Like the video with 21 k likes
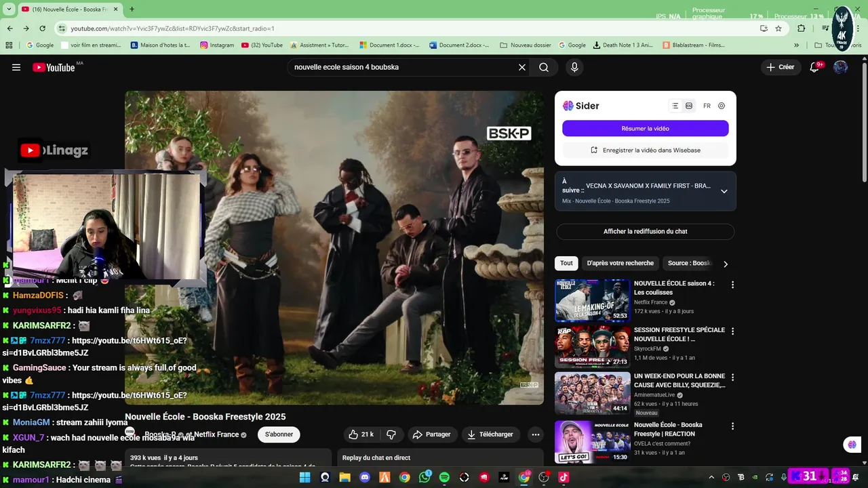The image size is (868, 488). coord(361,434)
